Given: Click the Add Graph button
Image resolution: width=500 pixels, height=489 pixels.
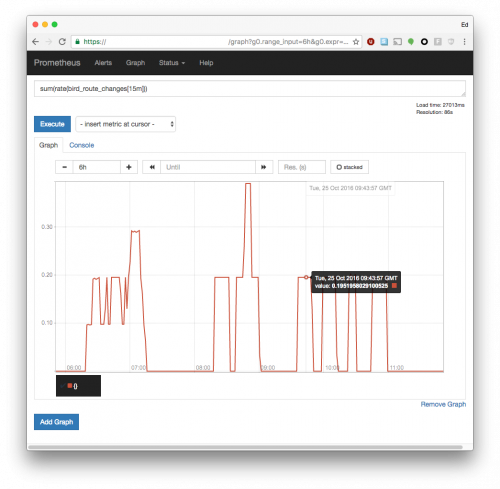Looking at the screenshot, I should click(x=56, y=422).
